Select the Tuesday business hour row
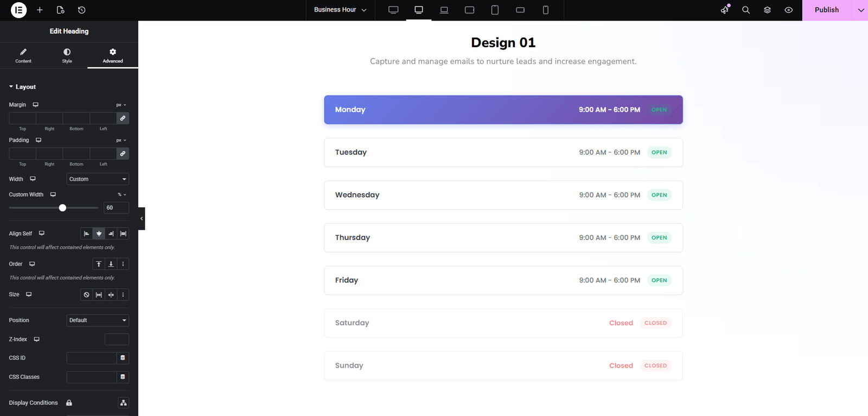Screen dimensions: 868x416 coord(503,152)
